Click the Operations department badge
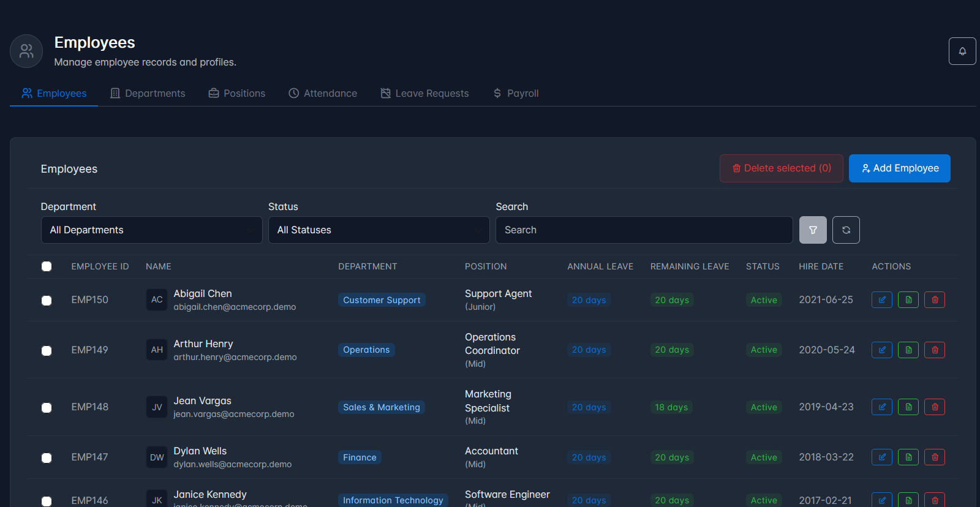The width and height of the screenshot is (980, 507). [366, 350]
